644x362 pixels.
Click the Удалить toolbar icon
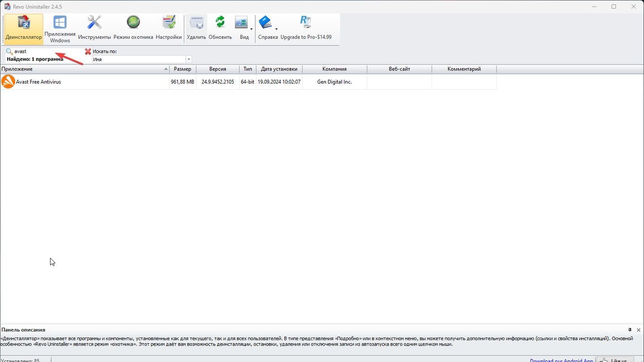coord(196,22)
